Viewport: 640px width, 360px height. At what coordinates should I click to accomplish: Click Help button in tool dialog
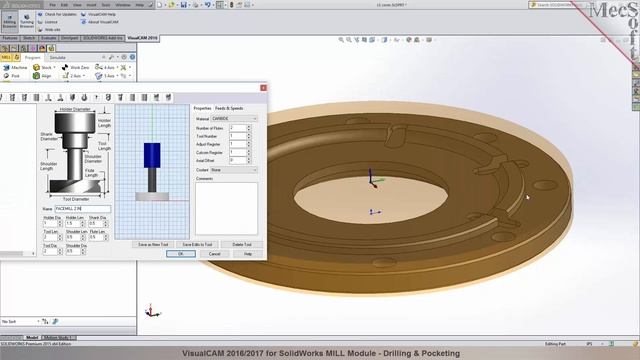[x=248, y=254]
